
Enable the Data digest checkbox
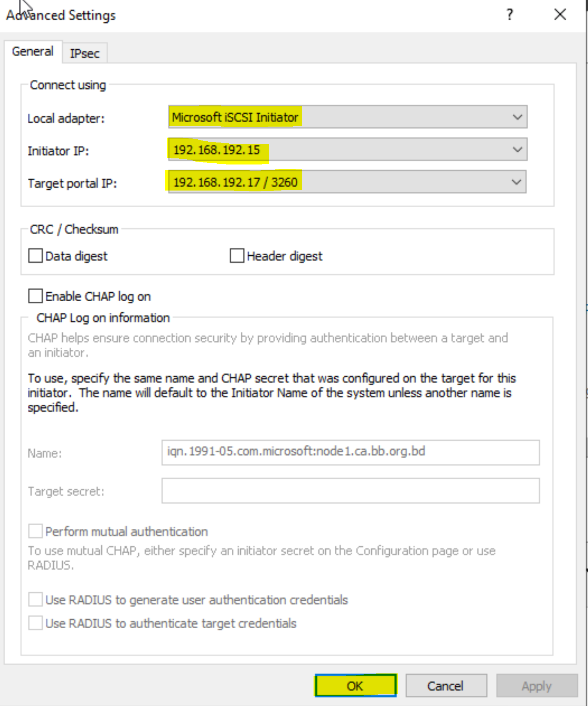(35, 256)
